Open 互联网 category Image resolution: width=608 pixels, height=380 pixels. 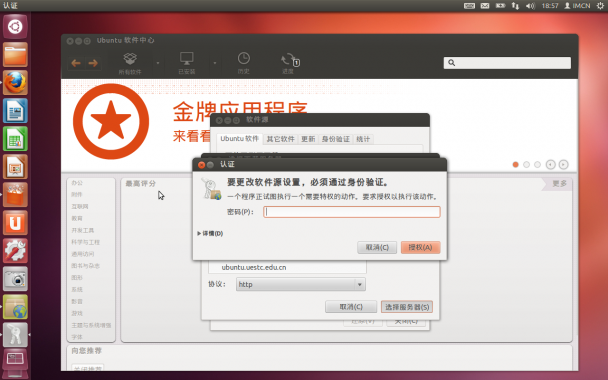tap(79, 206)
